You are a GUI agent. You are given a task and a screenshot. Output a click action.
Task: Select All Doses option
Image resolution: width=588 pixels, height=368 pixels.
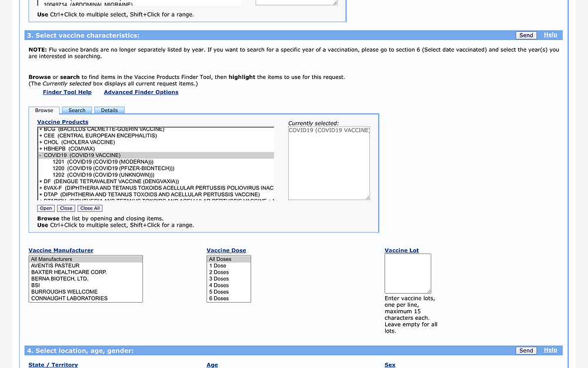(229, 259)
